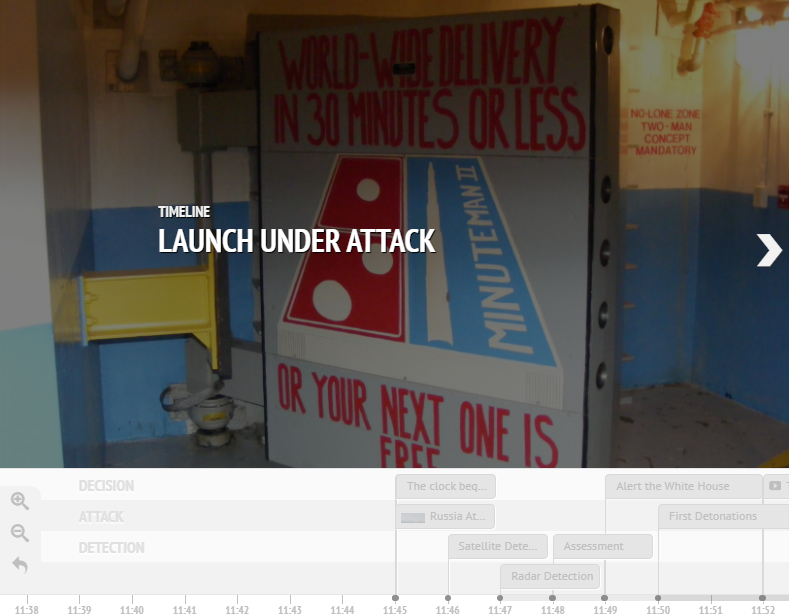
Task: Open 'Assessment' detection event
Action: (x=603, y=546)
